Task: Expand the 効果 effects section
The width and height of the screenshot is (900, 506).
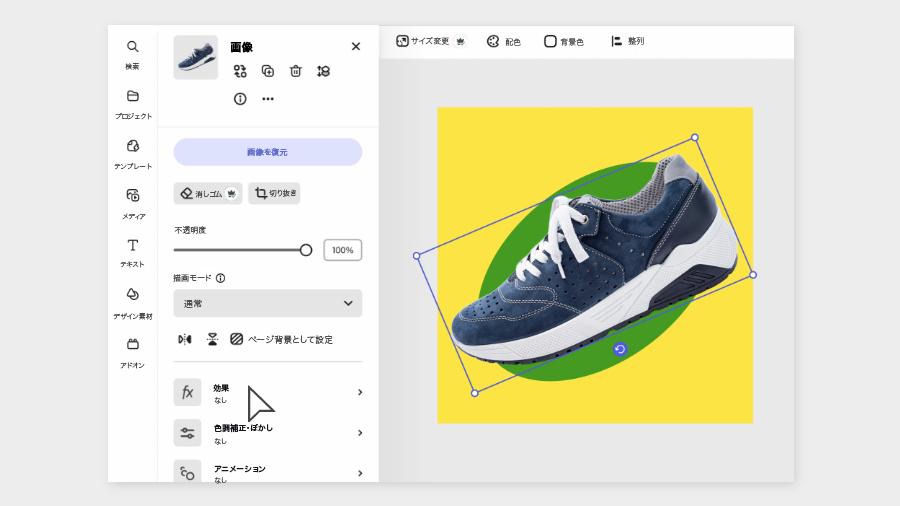Action: (x=268, y=392)
